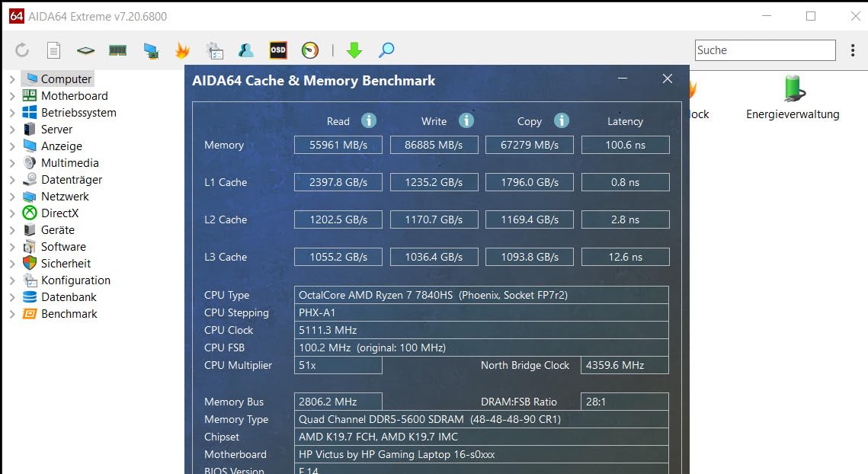The height and width of the screenshot is (474, 868).
Task: Click the L1 Cache Read value 2397.8 GB/s
Action: pos(338,182)
